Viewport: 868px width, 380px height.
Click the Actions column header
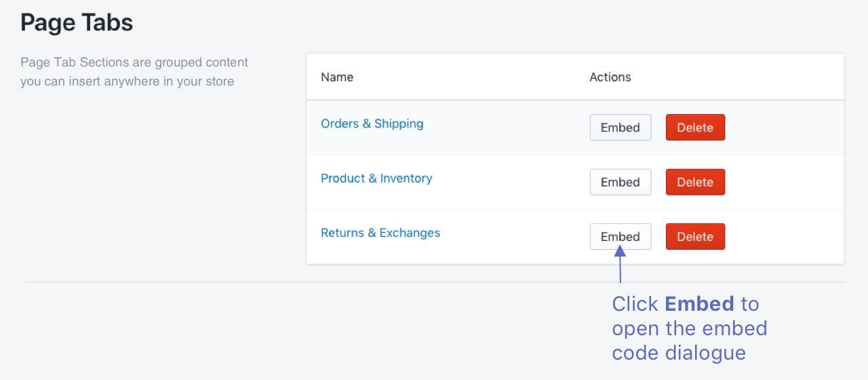pyautogui.click(x=610, y=77)
